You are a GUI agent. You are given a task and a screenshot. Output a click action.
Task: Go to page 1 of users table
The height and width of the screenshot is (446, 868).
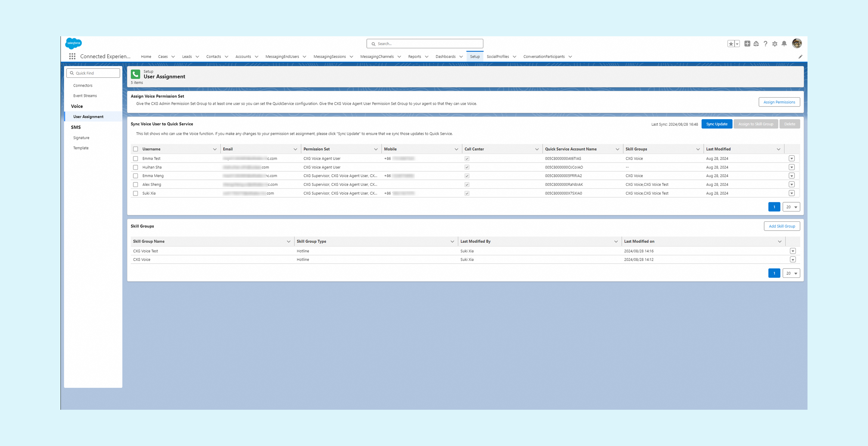(x=774, y=207)
